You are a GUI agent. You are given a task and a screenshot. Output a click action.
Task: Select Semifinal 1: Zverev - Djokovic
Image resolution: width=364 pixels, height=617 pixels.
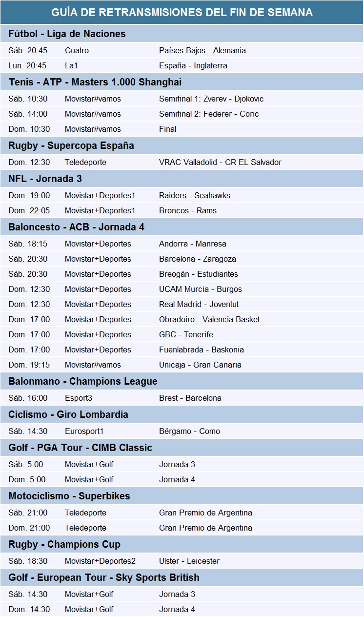211,99
